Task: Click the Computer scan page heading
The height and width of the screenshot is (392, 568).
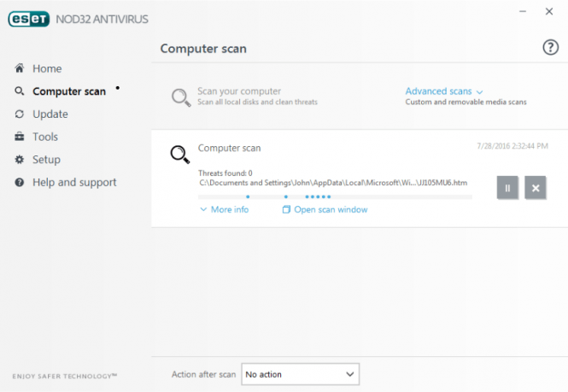Action: click(x=203, y=49)
